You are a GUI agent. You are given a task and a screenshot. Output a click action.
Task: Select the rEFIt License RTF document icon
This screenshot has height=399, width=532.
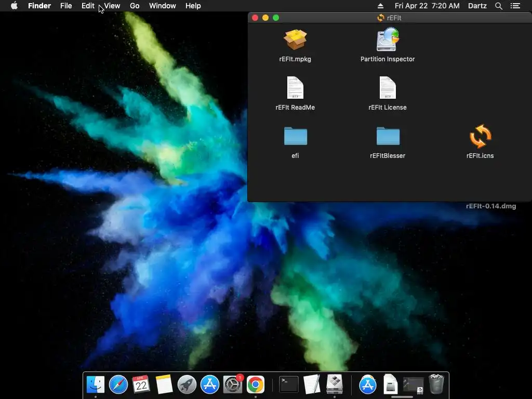[388, 87]
